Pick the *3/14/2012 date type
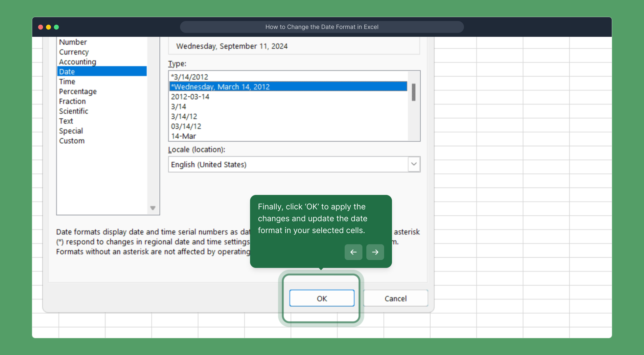This screenshot has height=355, width=644. click(190, 77)
